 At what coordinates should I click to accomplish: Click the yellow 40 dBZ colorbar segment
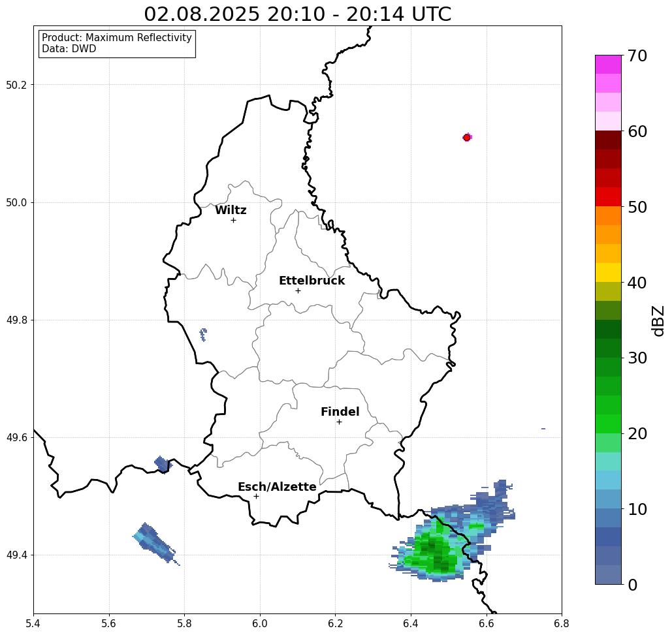tap(608, 272)
